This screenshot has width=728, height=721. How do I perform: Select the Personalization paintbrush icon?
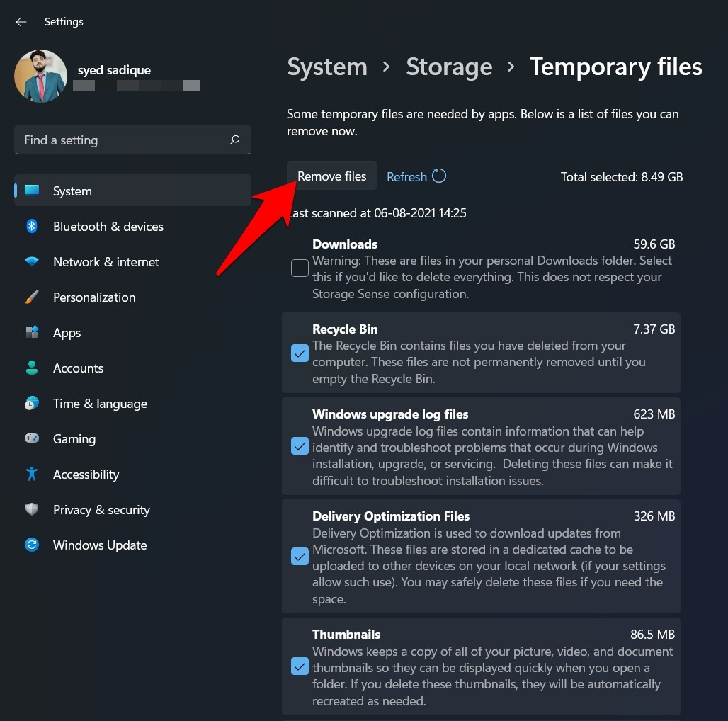click(x=32, y=297)
